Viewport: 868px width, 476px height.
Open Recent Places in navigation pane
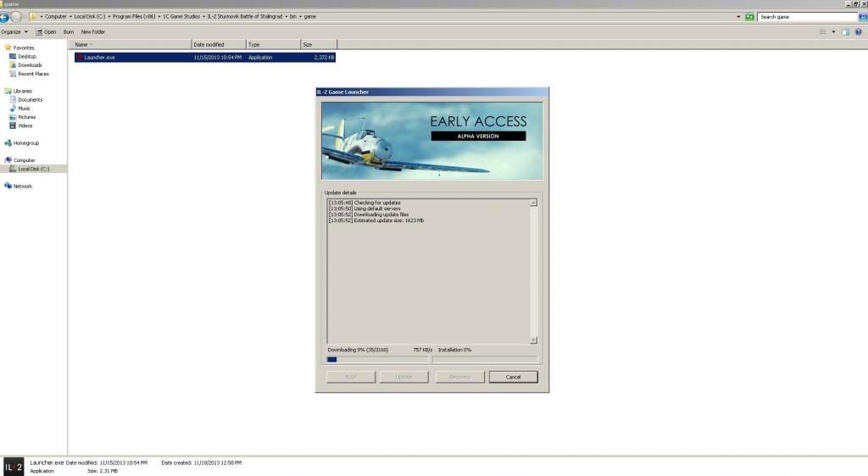coord(33,74)
